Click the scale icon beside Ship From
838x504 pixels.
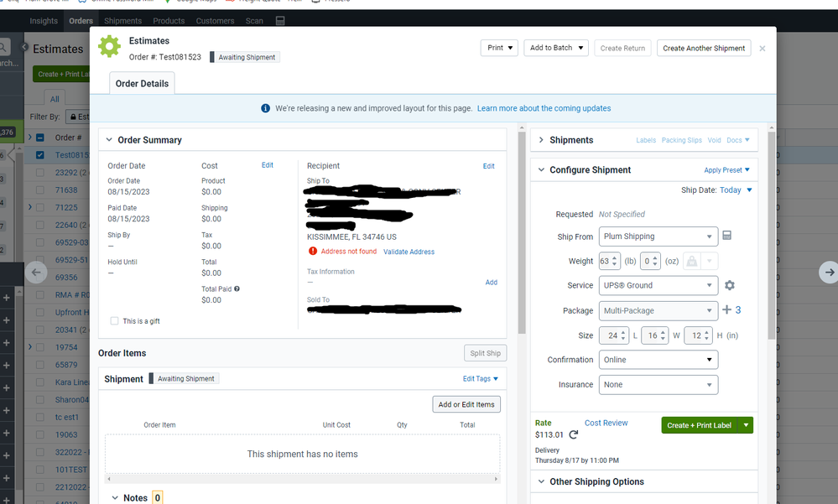tap(726, 236)
